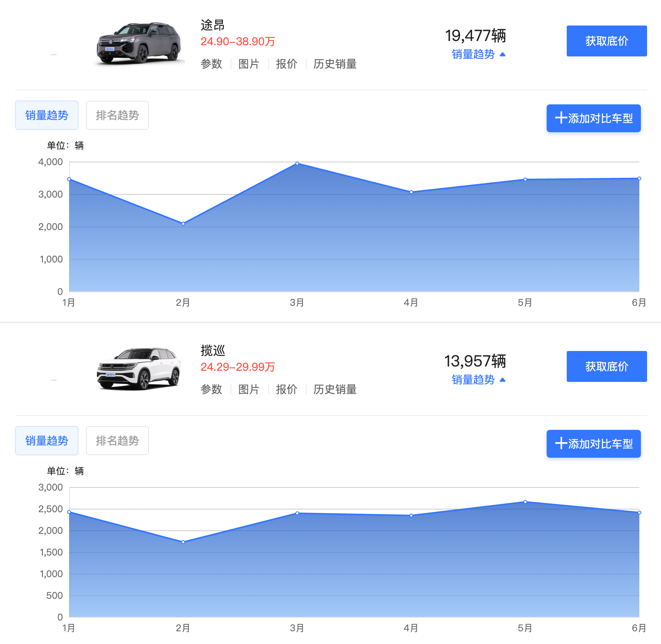The width and height of the screenshot is (661, 644).
Task: Open 途昂 参数 link
Action: [x=211, y=64]
